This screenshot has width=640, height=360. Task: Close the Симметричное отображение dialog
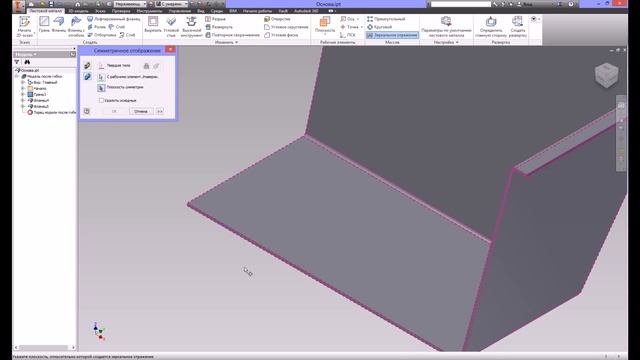click(170, 49)
